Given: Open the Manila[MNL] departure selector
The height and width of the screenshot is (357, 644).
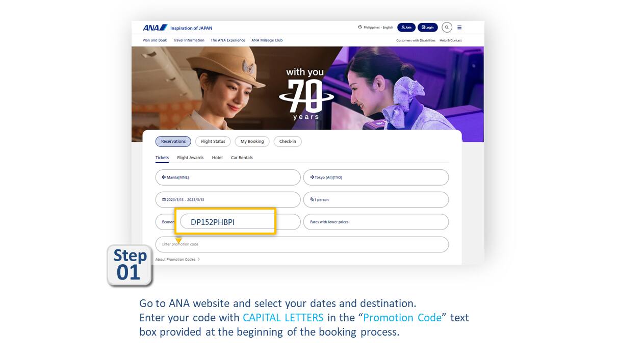Looking at the screenshot, I should (x=228, y=177).
